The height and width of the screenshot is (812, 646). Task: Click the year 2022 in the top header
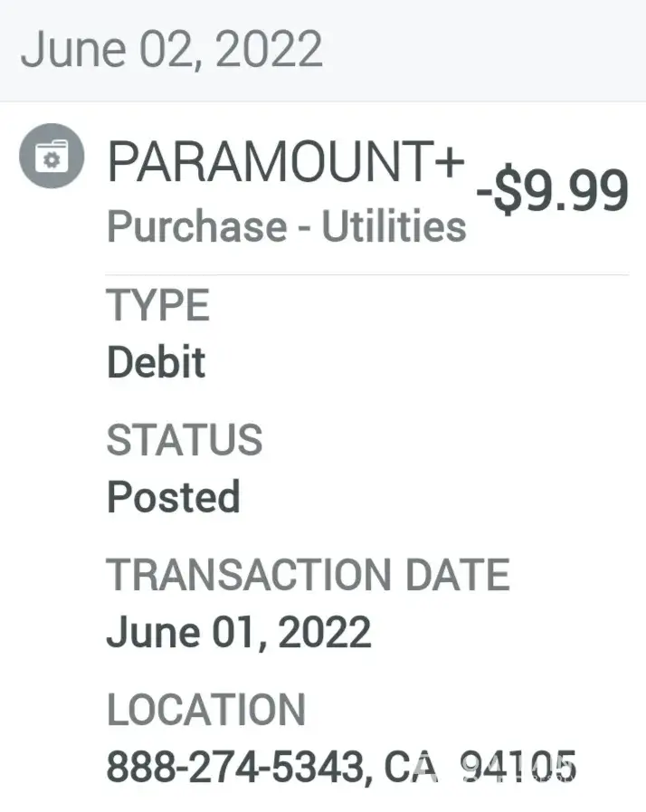click(x=268, y=49)
